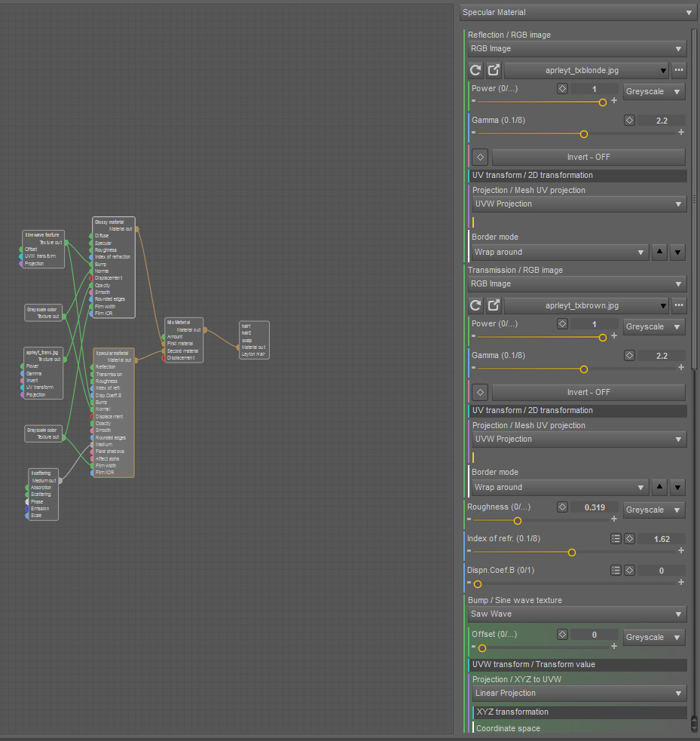The height and width of the screenshot is (741, 700).
Task: Click Reflection Power diamond node icon
Action: (562, 89)
